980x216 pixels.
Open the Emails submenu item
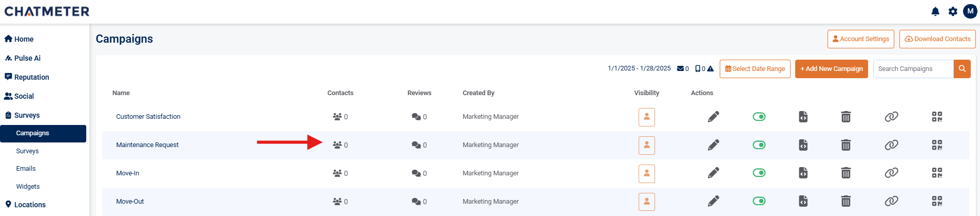(26, 169)
